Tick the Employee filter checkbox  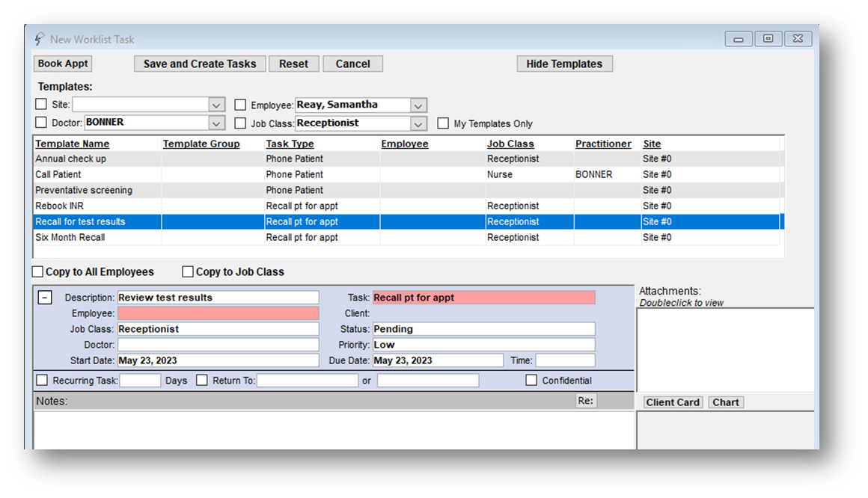click(x=240, y=105)
